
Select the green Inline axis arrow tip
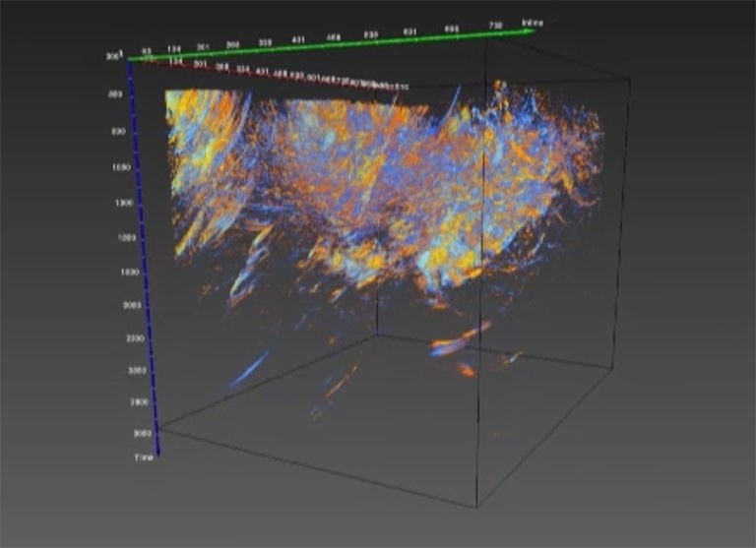pyautogui.click(x=532, y=31)
